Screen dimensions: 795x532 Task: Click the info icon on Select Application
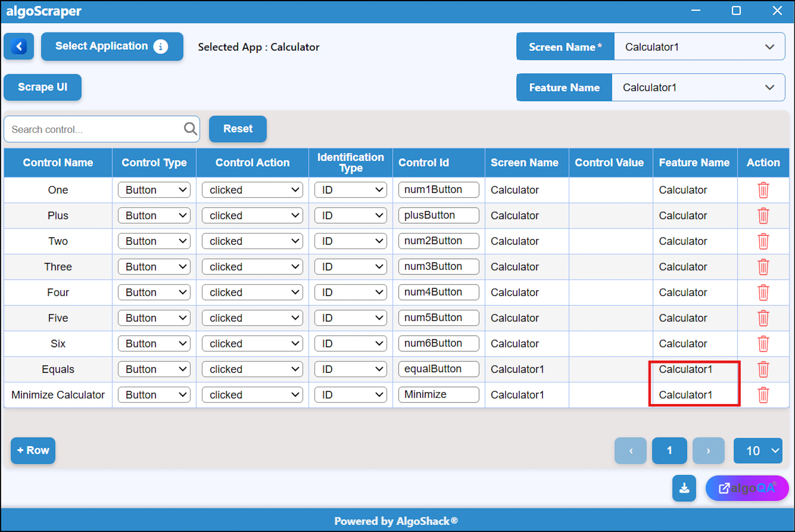tap(160, 46)
